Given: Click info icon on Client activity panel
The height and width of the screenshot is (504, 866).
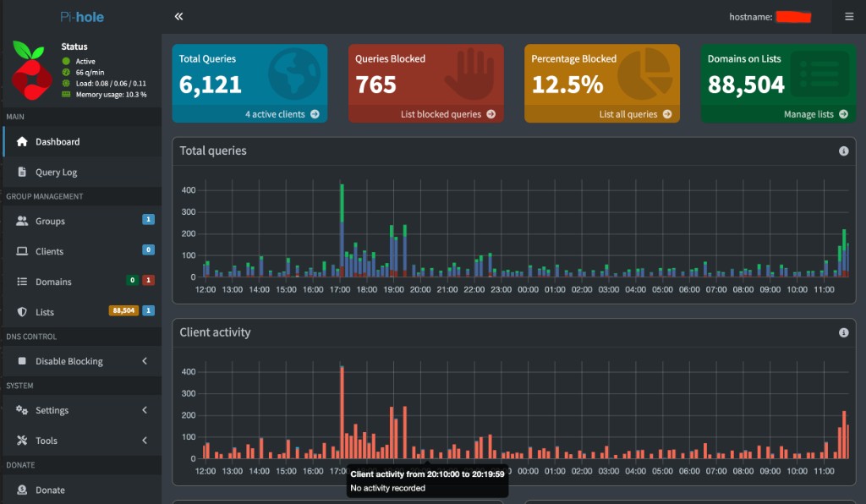Looking at the screenshot, I should (843, 333).
